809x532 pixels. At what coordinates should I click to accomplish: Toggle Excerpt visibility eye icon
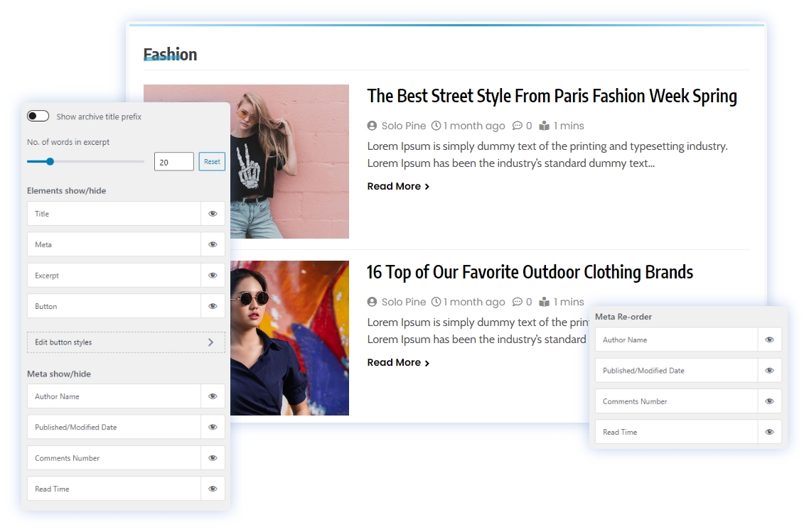[x=213, y=276]
